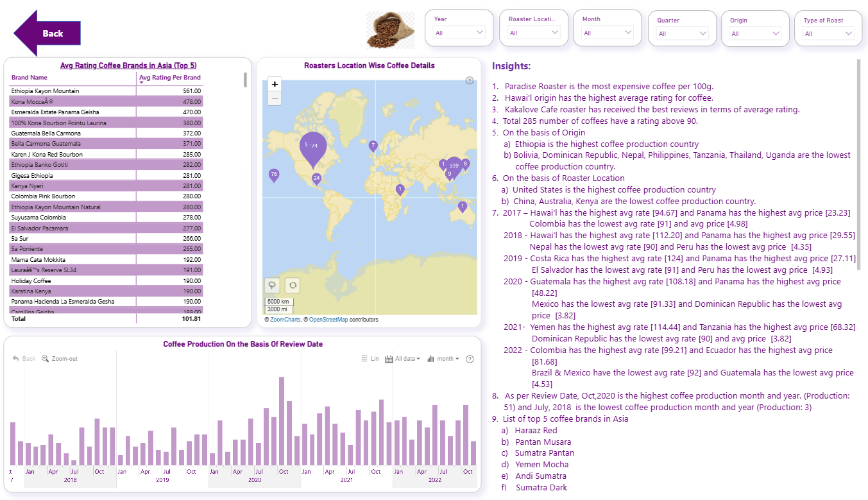Toggle the Lin scale option on chart
Viewport: 868px width, 500px height.
pyautogui.click(x=370, y=359)
